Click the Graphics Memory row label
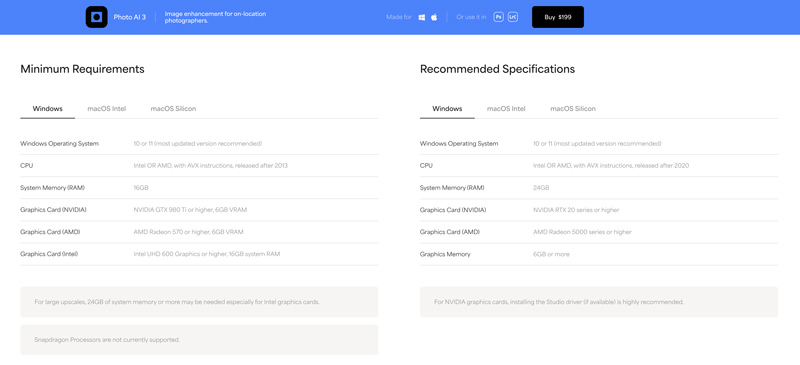 point(445,254)
